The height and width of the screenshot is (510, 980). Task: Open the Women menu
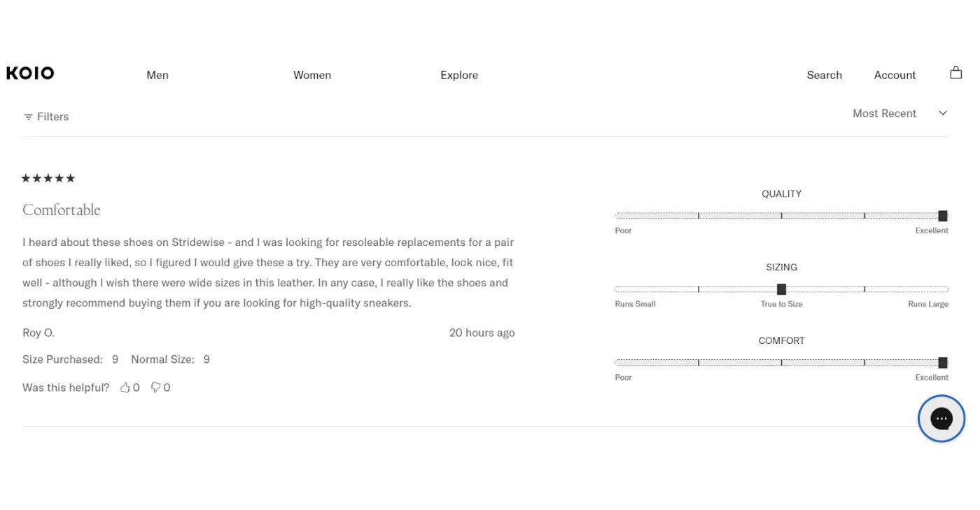tap(312, 75)
